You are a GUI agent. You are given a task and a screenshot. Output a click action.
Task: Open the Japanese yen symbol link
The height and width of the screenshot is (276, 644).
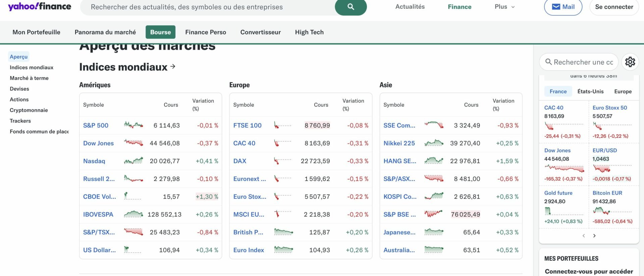pos(399,232)
